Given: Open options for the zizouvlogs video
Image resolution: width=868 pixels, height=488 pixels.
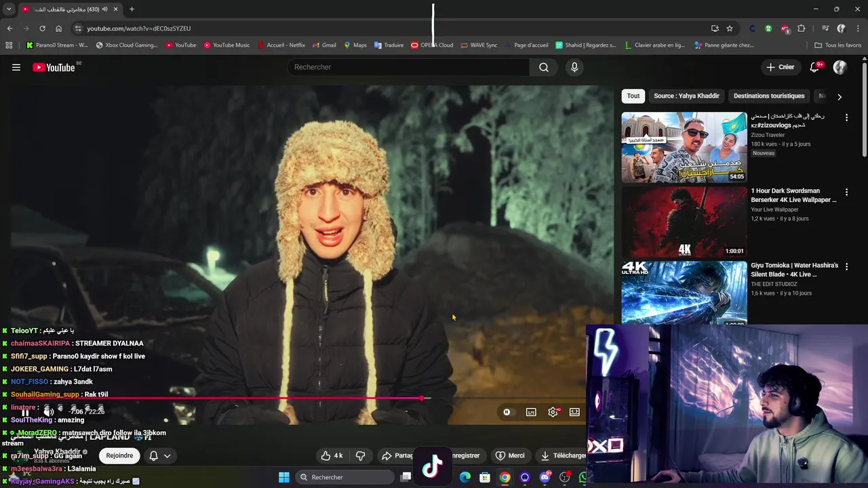Looking at the screenshot, I should tap(846, 118).
